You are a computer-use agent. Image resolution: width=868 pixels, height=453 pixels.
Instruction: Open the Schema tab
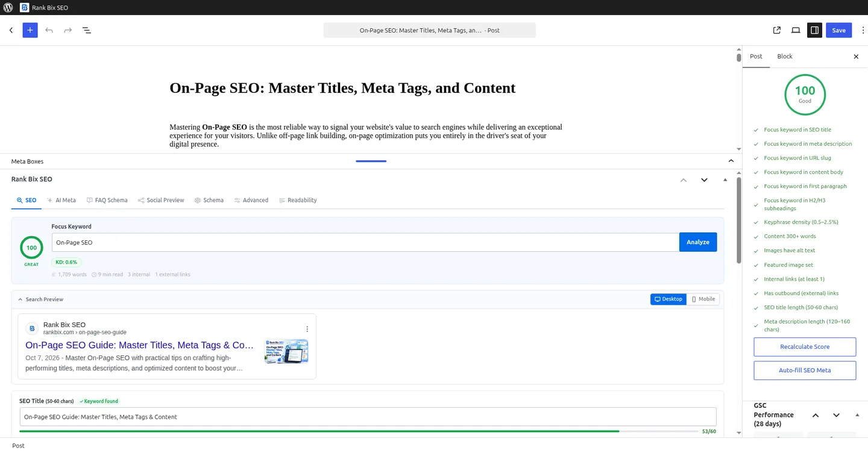tap(209, 200)
